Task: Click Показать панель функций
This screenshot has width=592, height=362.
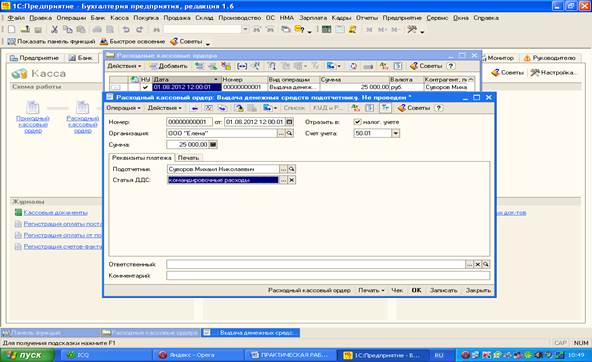Action: point(51,42)
